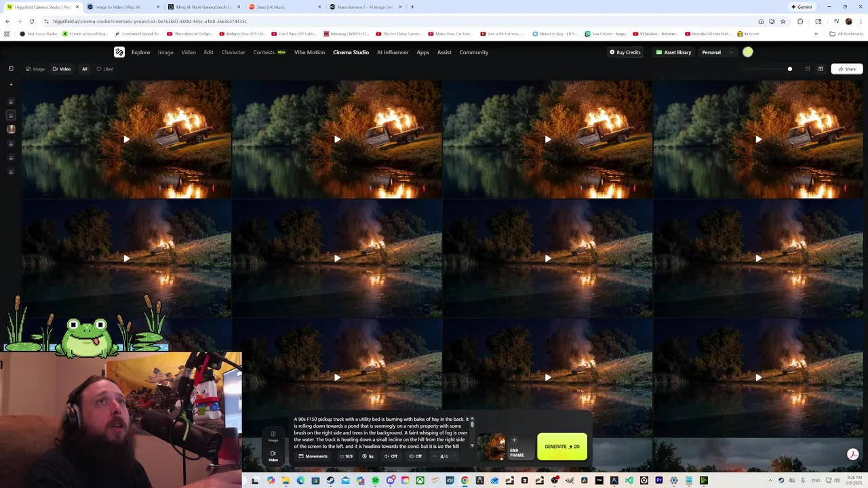This screenshot has height=488, width=868.
Task: Decrease the 4/4 generation count
Action: [x=435, y=456]
